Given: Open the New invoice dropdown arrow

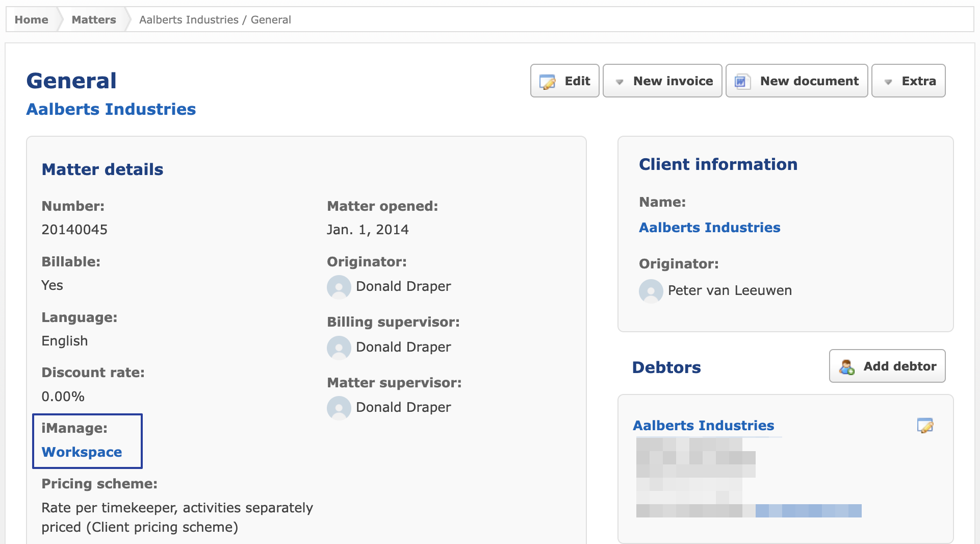Looking at the screenshot, I should coord(620,82).
